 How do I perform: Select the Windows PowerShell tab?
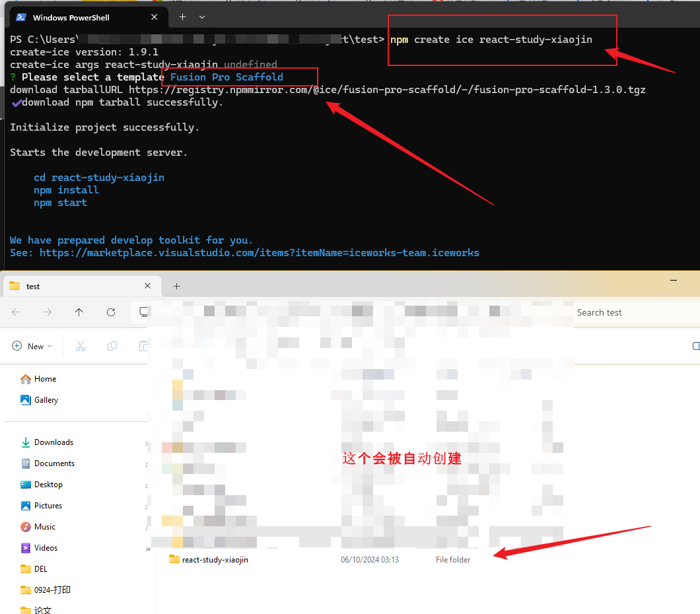[x=87, y=17]
